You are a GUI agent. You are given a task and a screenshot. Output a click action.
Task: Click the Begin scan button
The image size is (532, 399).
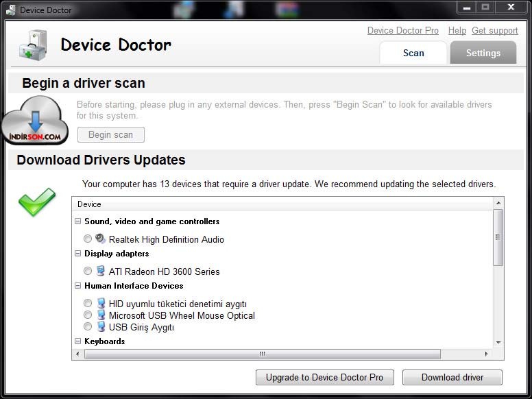[110, 134]
